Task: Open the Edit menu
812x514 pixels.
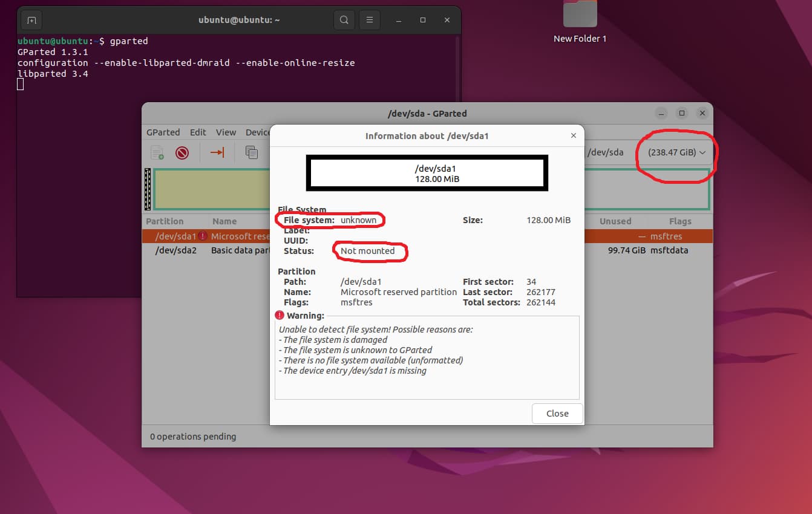Action: pyautogui.click(x=198, y=132)
